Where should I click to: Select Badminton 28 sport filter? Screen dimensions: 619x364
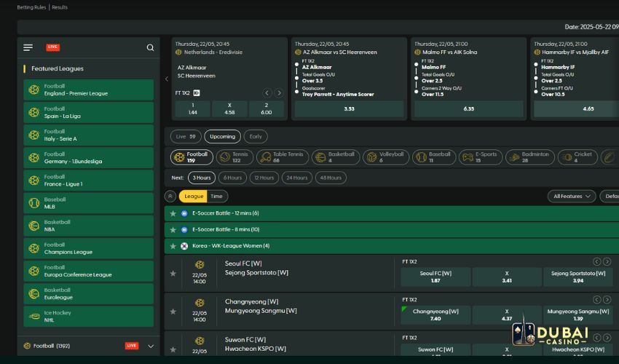(529, 157)
